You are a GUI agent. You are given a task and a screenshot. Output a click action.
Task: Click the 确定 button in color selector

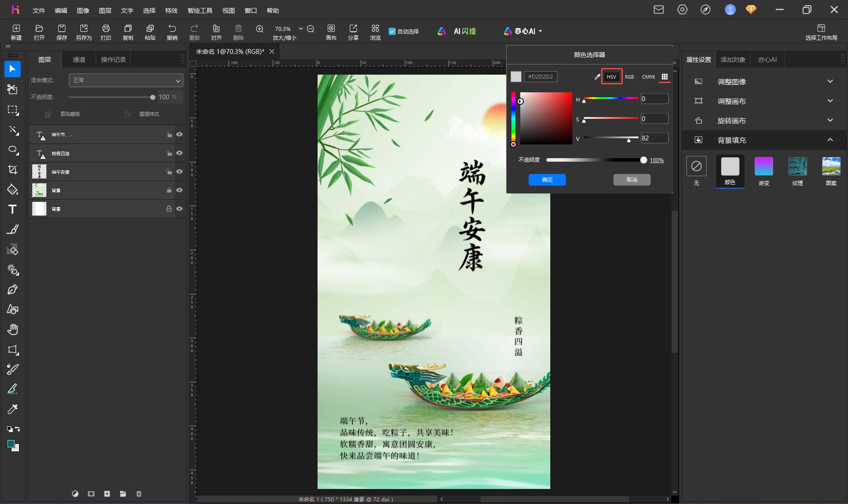tap(547, 180)
